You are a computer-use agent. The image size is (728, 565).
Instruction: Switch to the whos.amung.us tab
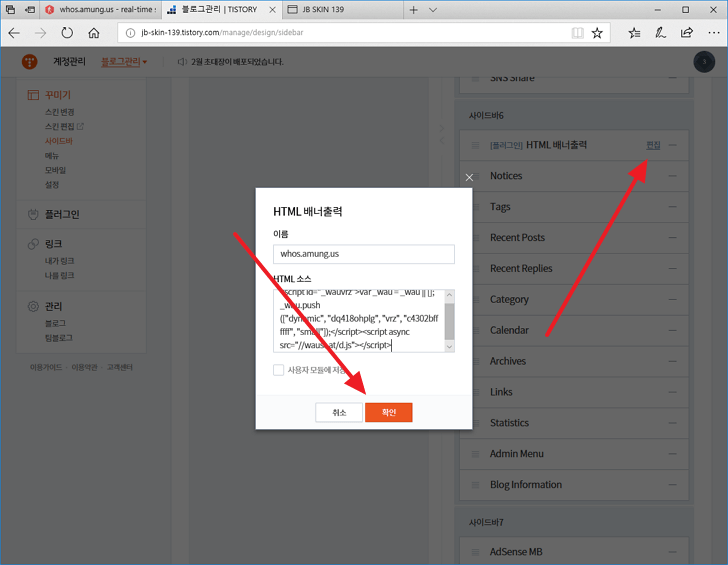tap(101, 10)
